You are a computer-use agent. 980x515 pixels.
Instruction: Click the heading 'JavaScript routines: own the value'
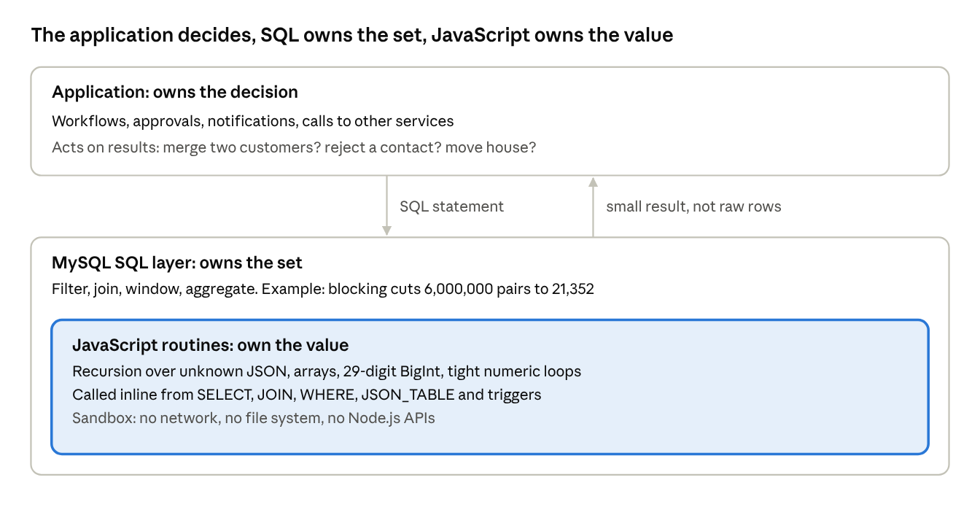coord(211,345)
